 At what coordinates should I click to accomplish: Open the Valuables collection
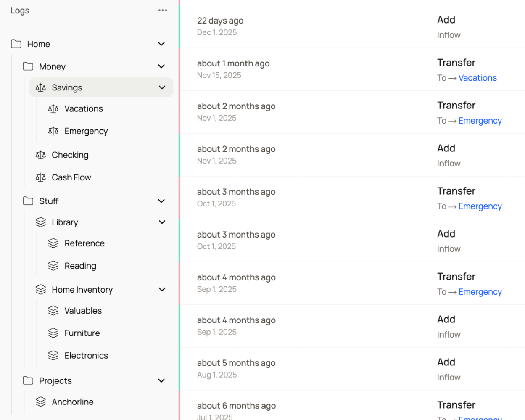[83, 310]
